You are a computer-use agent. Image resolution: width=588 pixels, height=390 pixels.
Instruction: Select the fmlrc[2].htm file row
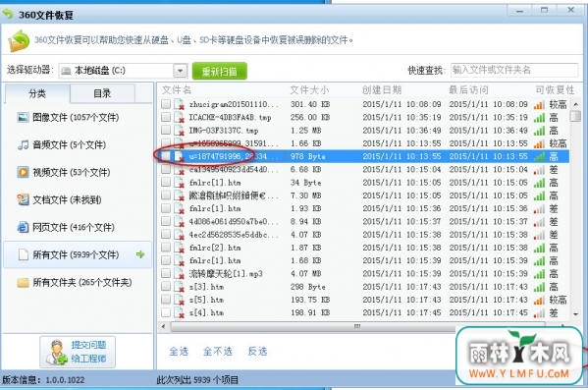364,248
